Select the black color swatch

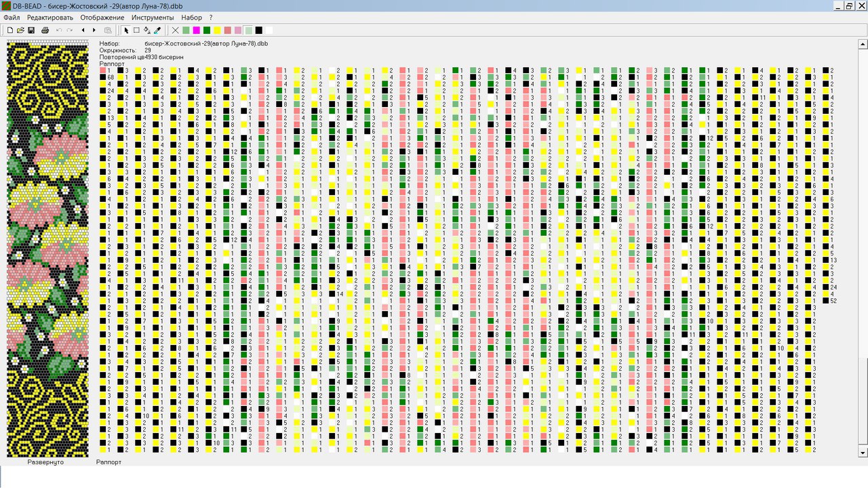tap(258, 30)
